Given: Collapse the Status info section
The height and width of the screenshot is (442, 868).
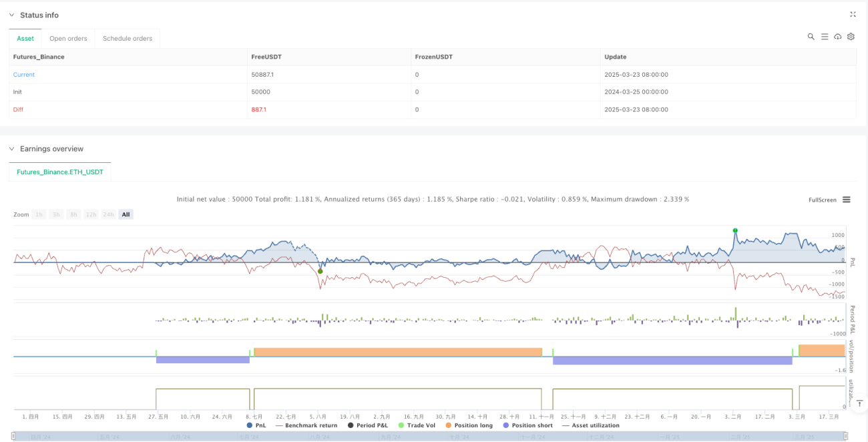Looking at the screenshot, I should click(11, 15).
